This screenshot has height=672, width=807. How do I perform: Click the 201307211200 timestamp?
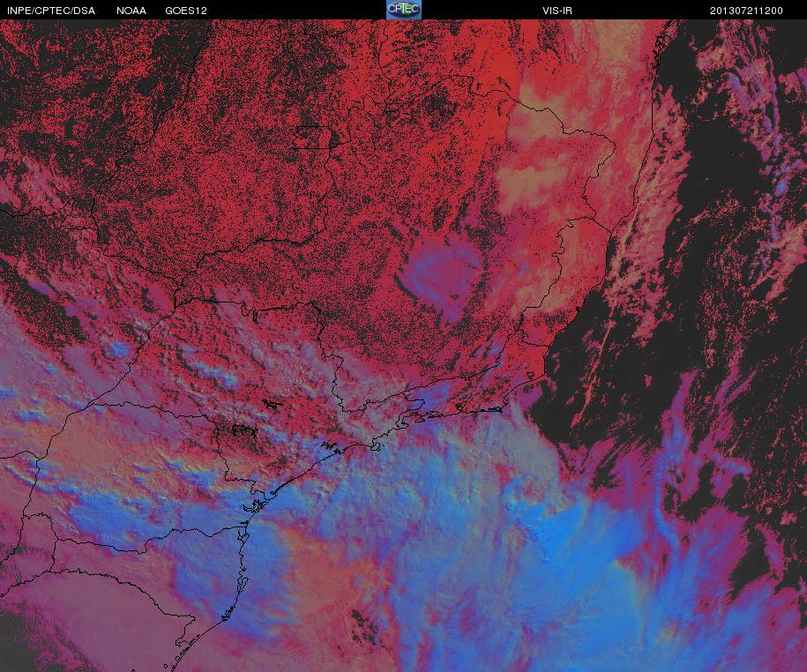coord(746,11)
